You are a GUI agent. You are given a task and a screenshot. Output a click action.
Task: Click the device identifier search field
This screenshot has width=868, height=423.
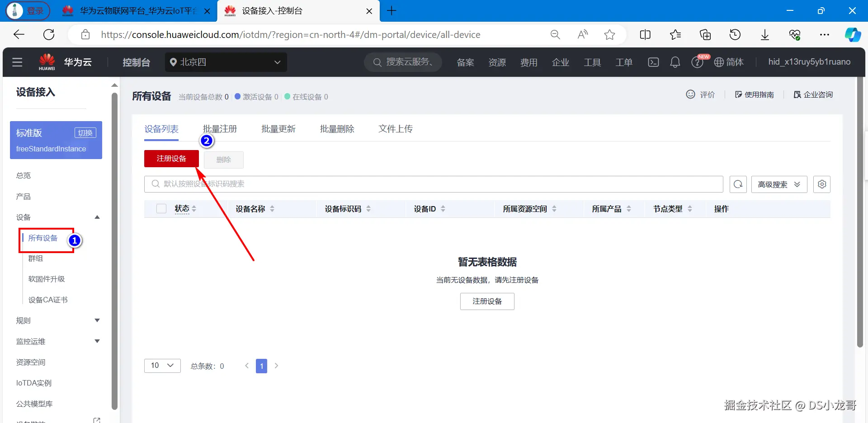click(434, 184)
